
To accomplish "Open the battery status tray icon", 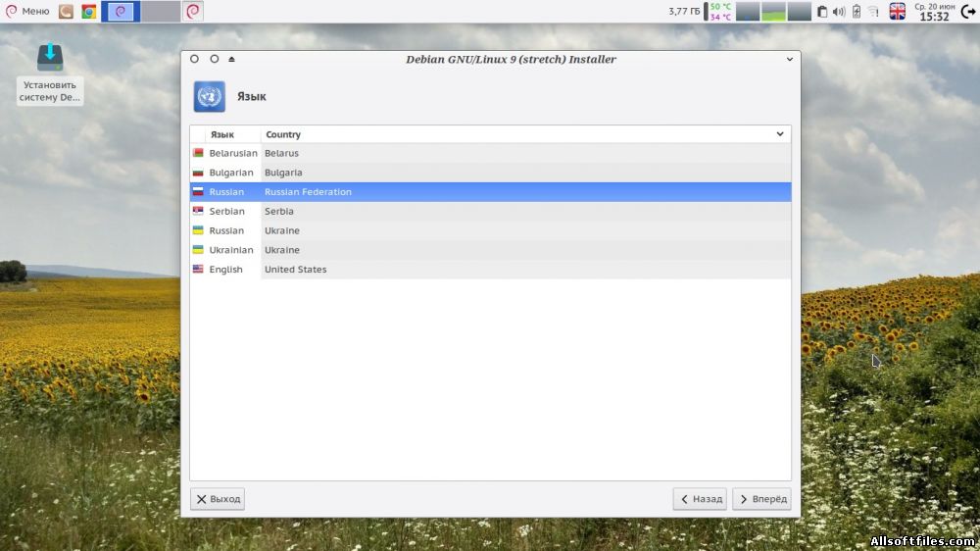I will click(x=857, y=11).
